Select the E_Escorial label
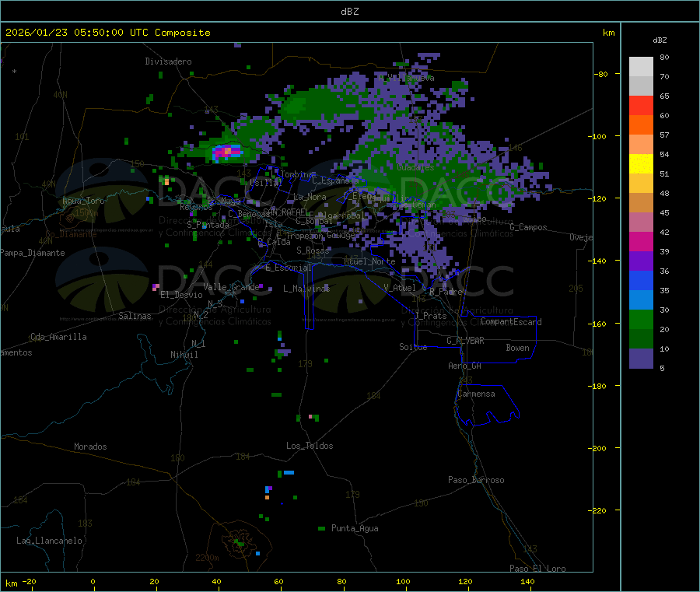Screen dimensions: 700x592 (x=289, y=268)
